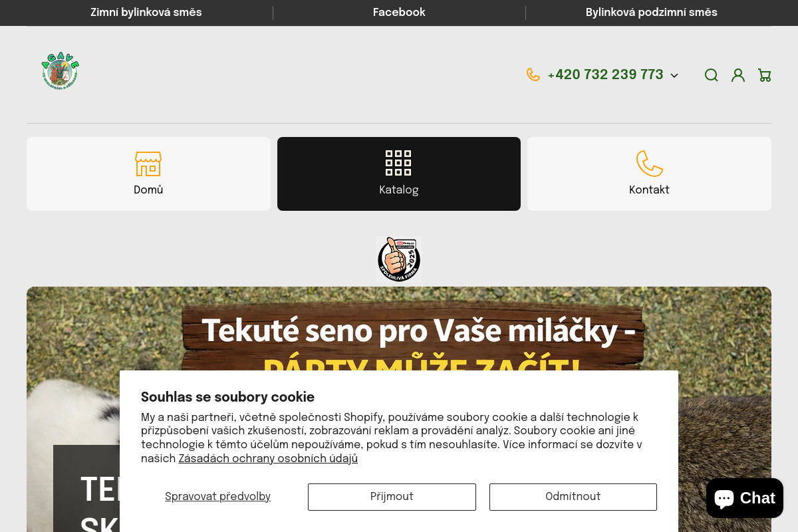The height and width of the screenshot is (532, 798).
Task: Decline cookies with Odmítnout button
Action: [573, 497]
